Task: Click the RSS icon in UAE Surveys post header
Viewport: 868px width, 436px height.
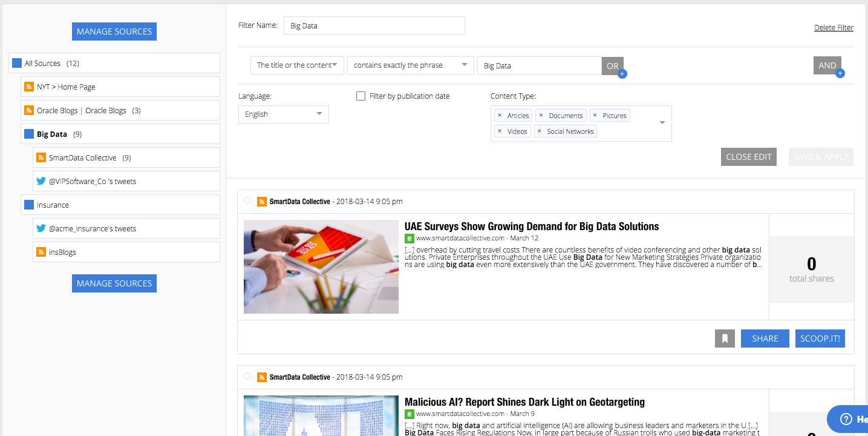Action: (262, 201)
